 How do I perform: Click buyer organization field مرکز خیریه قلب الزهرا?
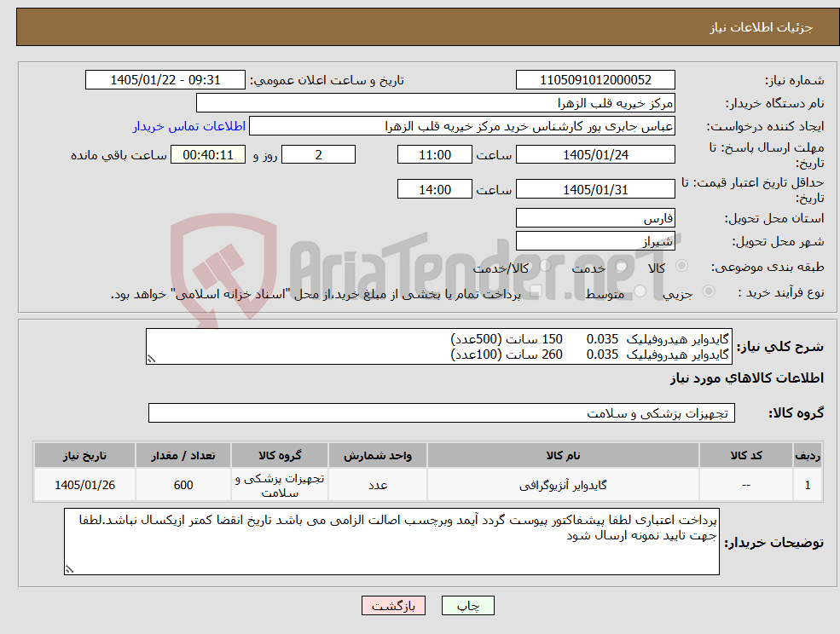coord(435,103)
